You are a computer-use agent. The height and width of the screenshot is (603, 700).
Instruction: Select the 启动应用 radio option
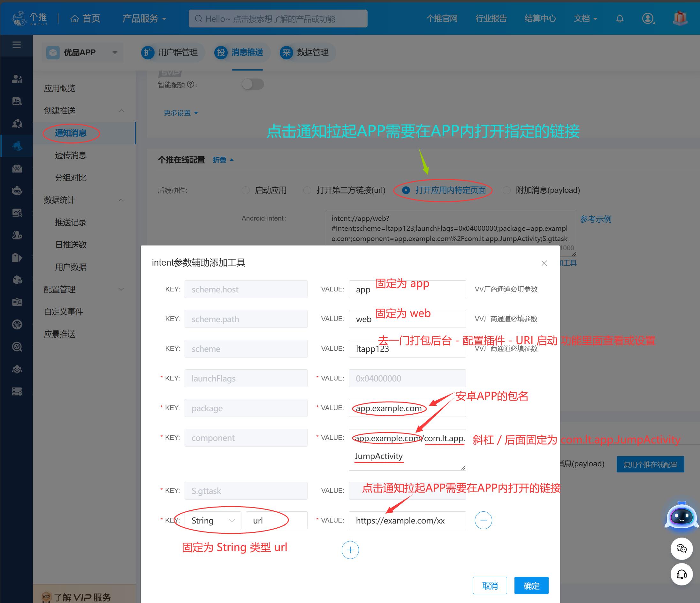[x=246, y=191]
